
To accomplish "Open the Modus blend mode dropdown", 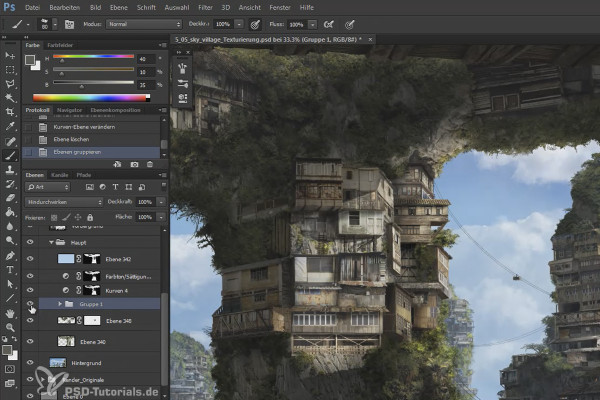I will point(144,24).
